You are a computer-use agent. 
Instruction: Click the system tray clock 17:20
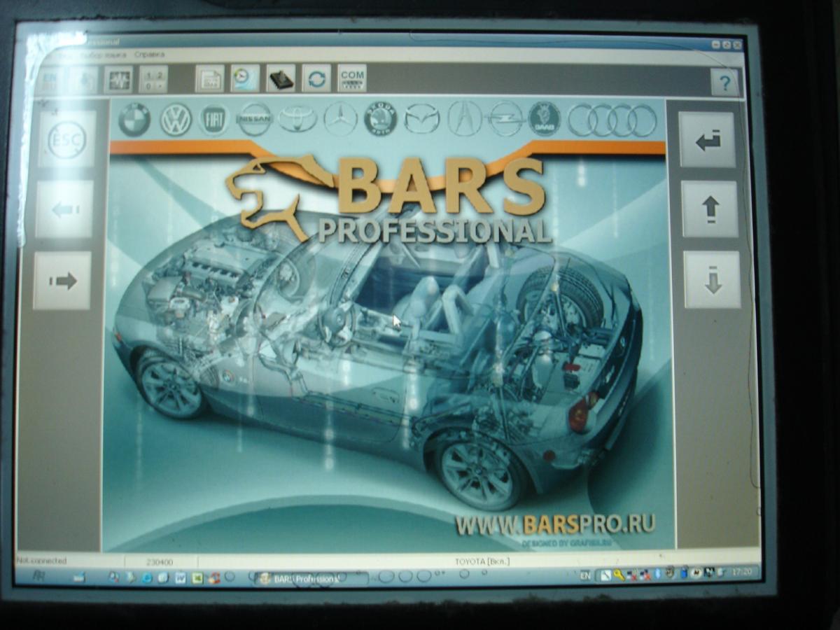pos(741,572)
